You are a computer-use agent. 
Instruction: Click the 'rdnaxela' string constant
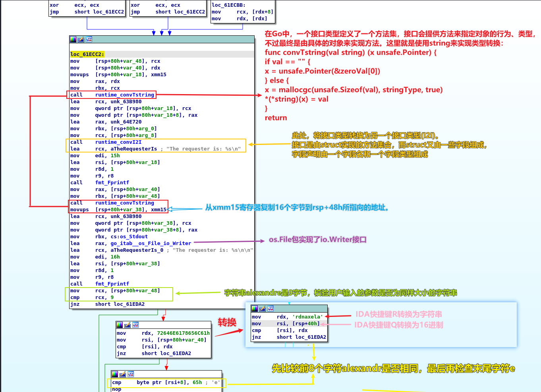point(308,317)
